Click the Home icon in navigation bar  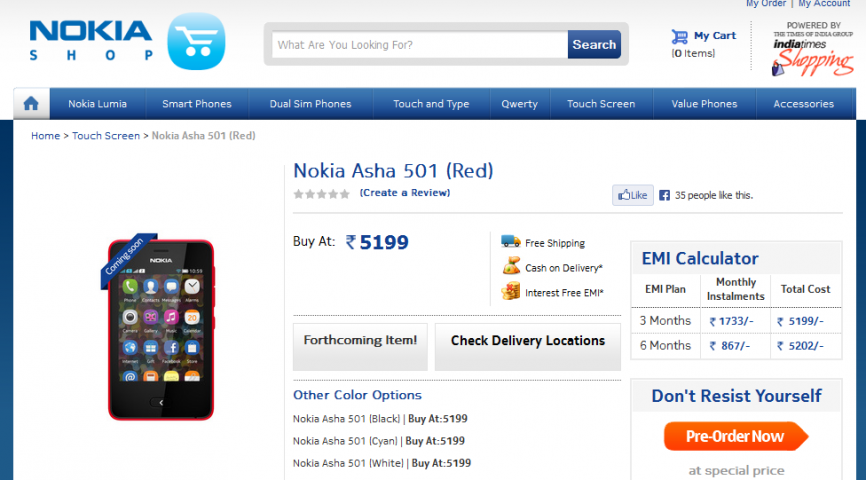(x=31, y=103)
